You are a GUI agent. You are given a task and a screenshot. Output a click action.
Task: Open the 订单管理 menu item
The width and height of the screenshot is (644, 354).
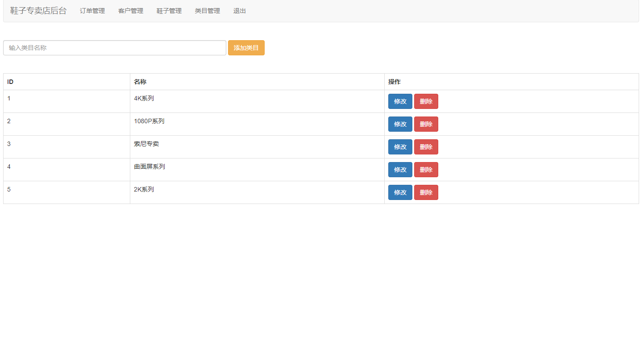(x=92, y=11)
